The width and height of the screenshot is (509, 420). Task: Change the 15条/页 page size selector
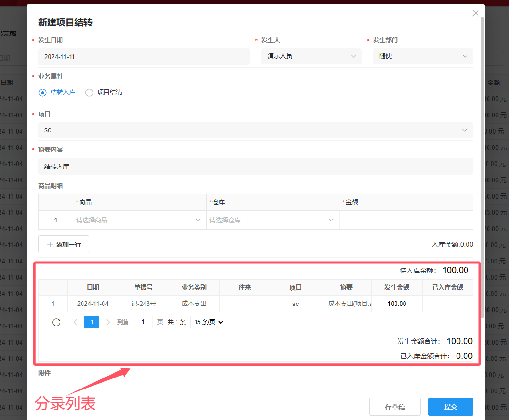pos(208,322)
